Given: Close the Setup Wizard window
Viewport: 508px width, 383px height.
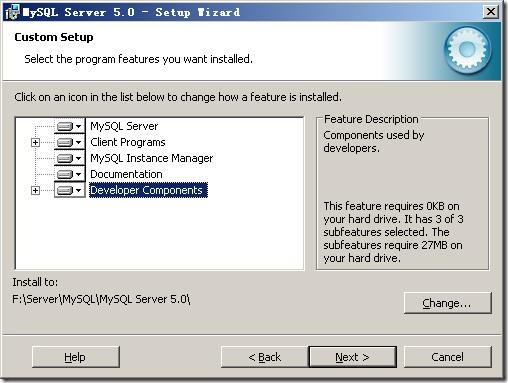Looking at the screenshot, I should point(491,12).
